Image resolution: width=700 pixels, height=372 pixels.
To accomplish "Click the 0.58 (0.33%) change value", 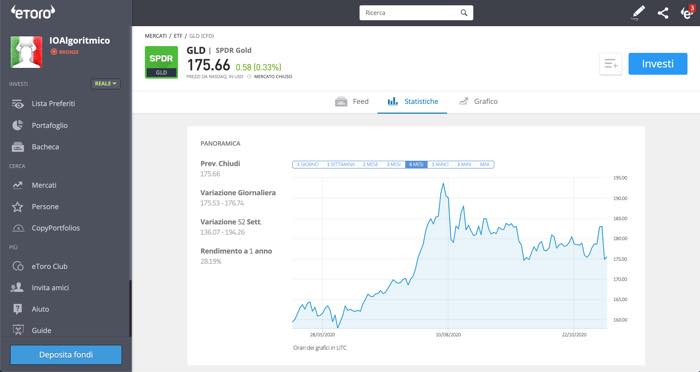I will [x=258, y=67].
